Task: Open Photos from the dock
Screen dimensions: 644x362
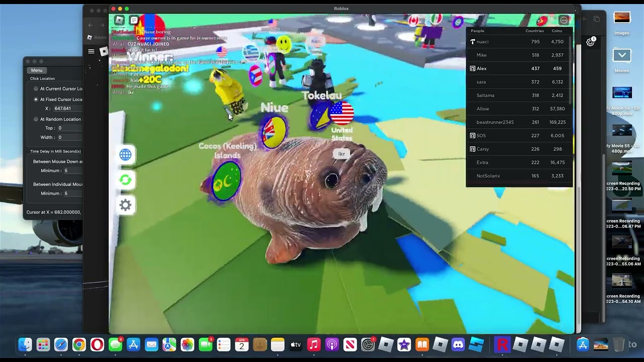Action: click(x=187, y=344)
